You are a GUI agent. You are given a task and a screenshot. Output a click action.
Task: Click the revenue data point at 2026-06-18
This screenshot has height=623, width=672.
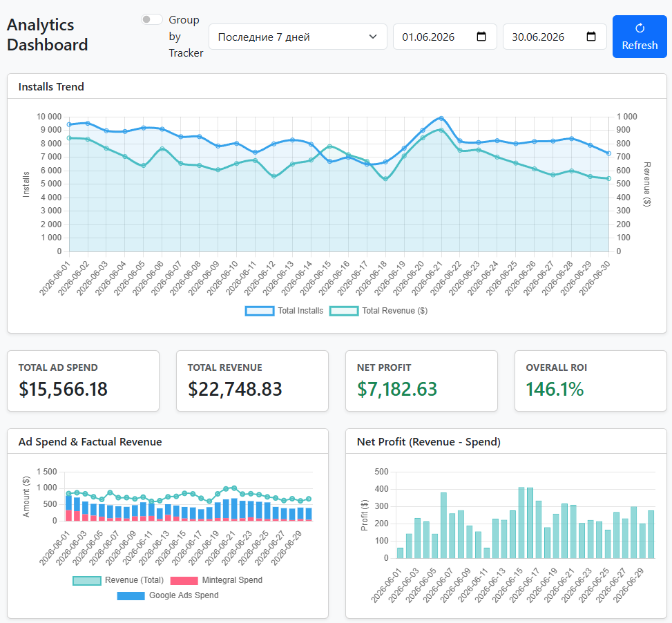(x=385, y=179)
